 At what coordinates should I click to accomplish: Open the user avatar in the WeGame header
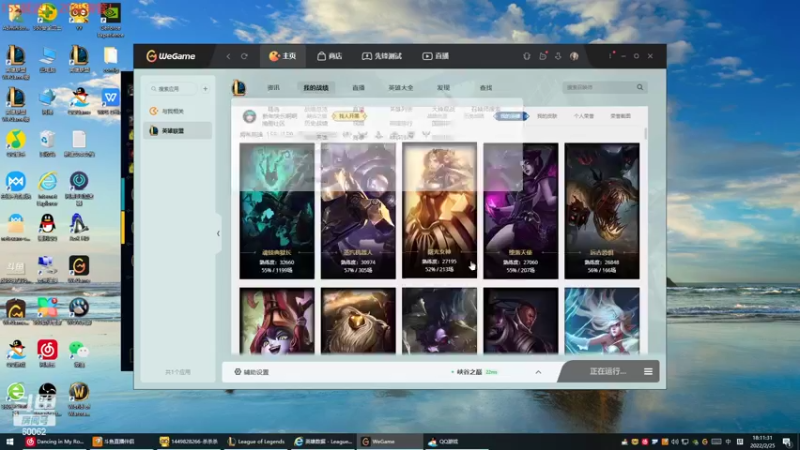[x=574, y=56]
